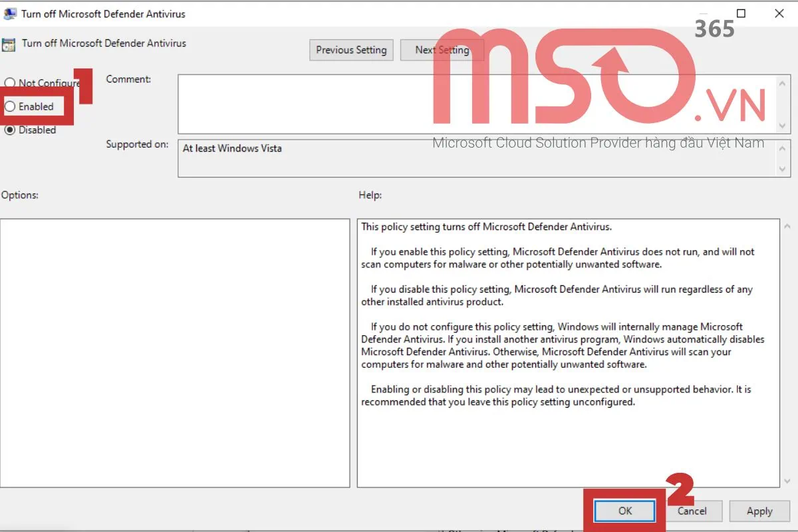Cancel the policy dialog
The height and width of the screenshot is (532, 798).
point(694,511)
